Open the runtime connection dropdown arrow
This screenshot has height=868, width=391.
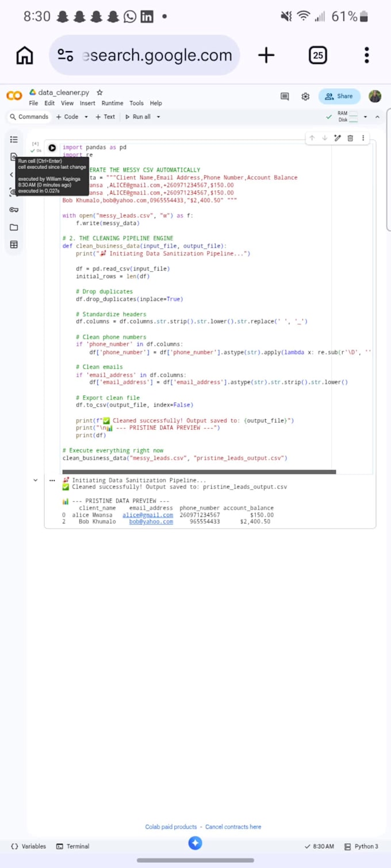point(365,117)
